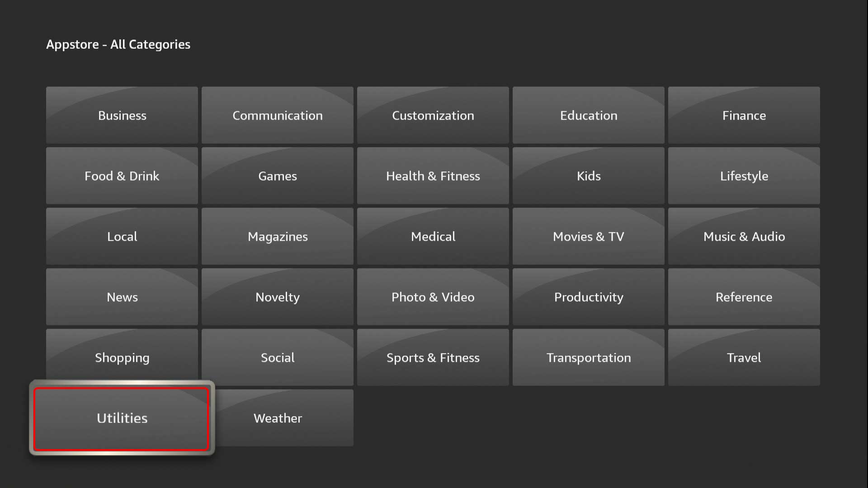The image size is (868, 488).
Task: Open the Communication category
Action: click(x=277, y=115)
